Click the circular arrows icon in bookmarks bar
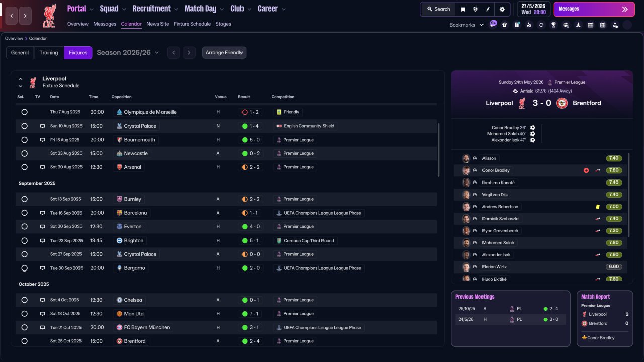 click(541, 25)
